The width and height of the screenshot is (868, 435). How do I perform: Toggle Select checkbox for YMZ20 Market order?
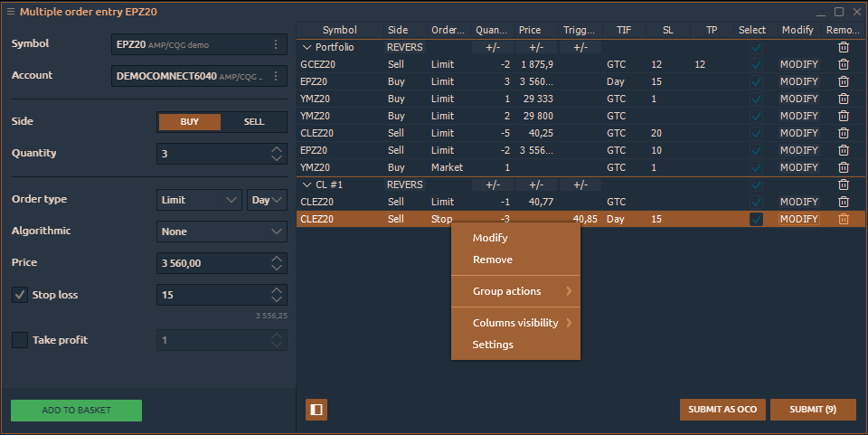point(756,167)
